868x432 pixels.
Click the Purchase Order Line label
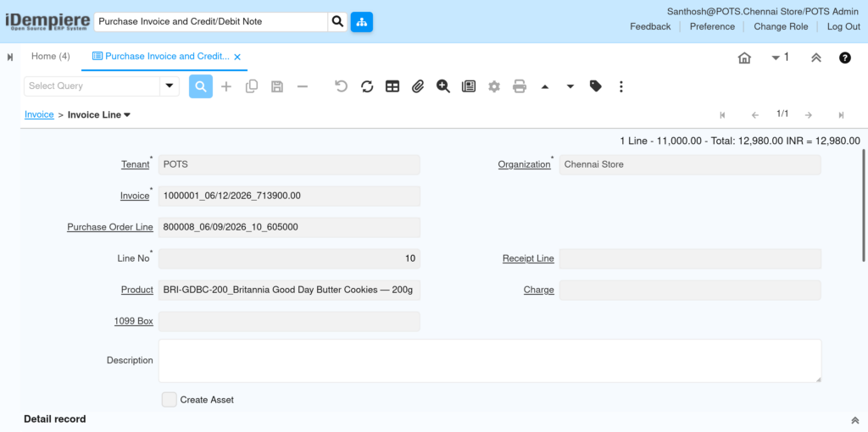110,227
